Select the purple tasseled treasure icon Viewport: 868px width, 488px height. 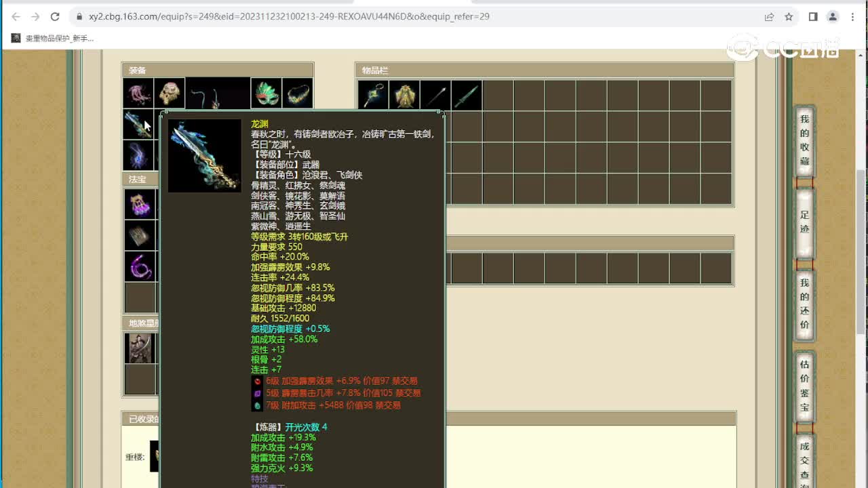pos(140,204)
